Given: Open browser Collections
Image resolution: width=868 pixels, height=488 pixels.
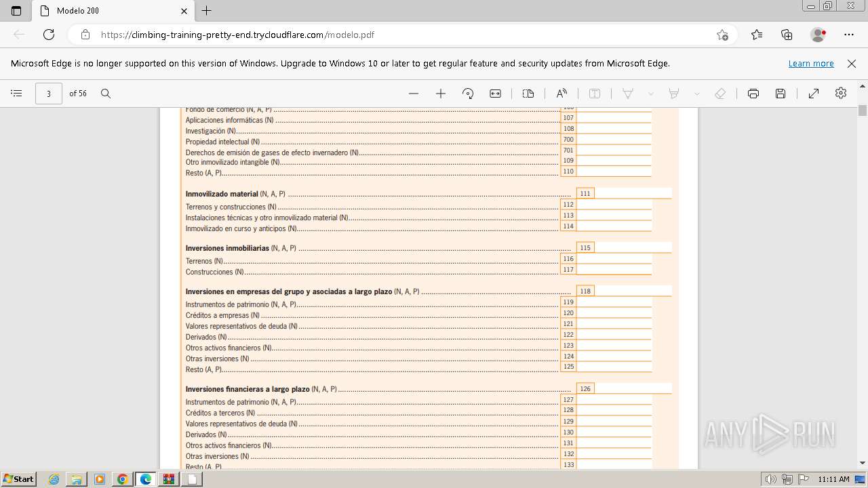Looking at the screenshot, I should click(787, 35).
